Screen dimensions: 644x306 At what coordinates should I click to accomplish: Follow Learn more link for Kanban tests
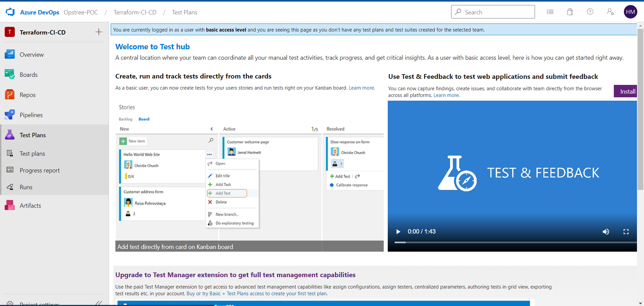[361, 88]
